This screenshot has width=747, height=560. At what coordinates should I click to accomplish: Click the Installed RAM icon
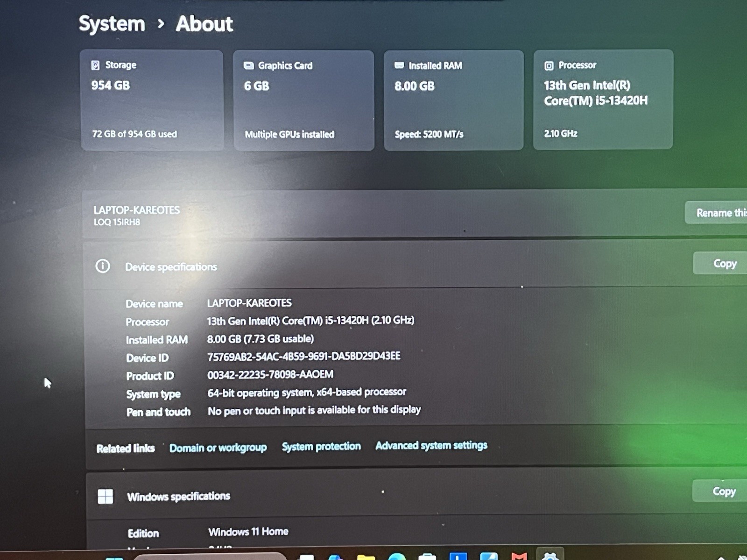click(399, 65)
